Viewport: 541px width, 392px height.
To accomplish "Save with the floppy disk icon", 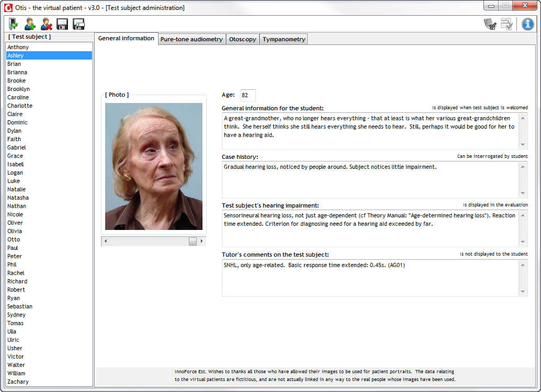I will pos(62,24).
